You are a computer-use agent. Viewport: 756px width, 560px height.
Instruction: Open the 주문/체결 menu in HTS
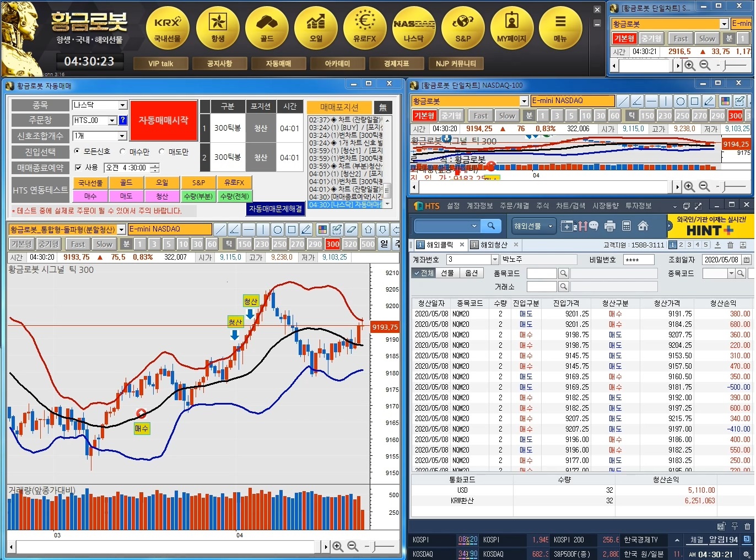514,206
